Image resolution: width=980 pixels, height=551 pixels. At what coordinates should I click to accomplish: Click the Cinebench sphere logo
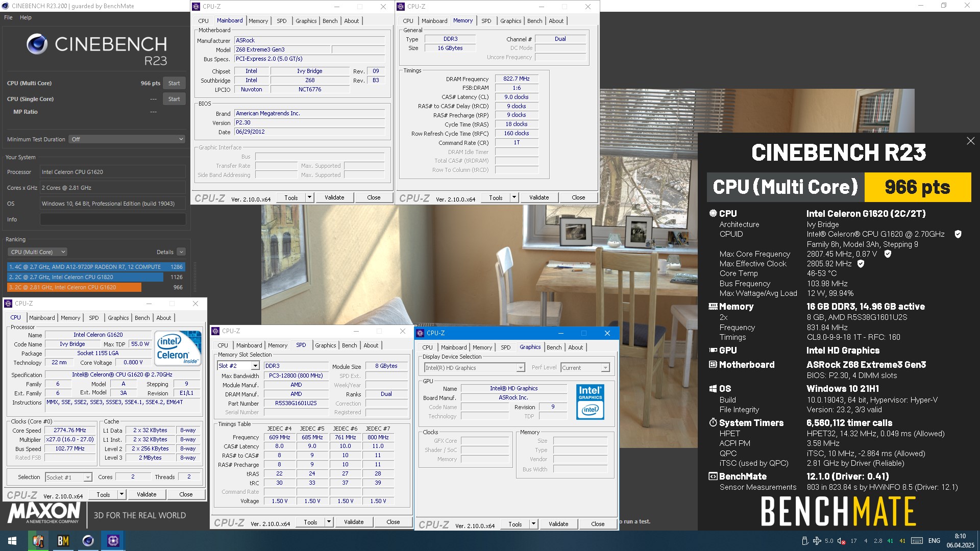click(37, 44)
